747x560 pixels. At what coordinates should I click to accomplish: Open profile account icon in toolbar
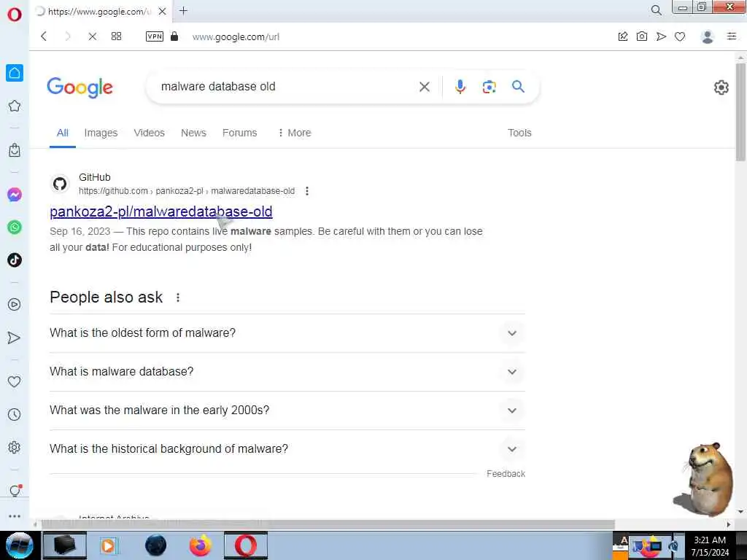[708, 36]
